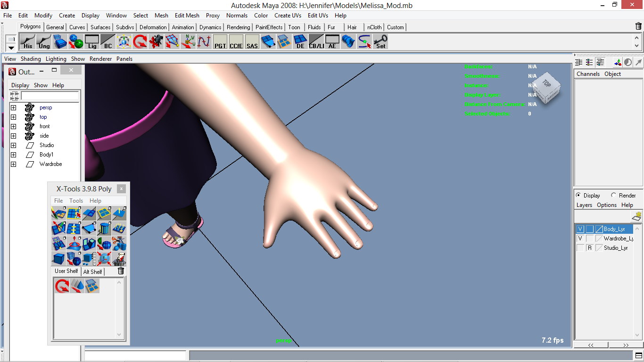
Task: Toggle visibility box of Studio_Lyr layer
Action: pyautogui.click(x=580, y=248)
